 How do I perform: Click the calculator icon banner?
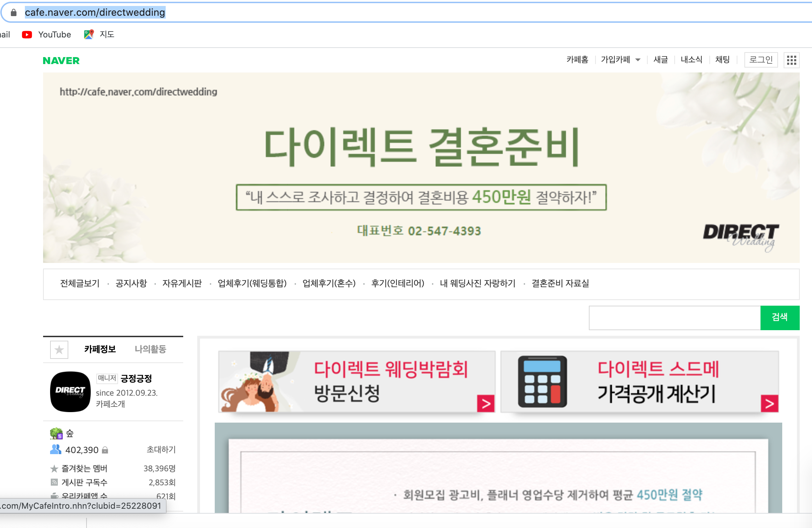pos(542,382)
